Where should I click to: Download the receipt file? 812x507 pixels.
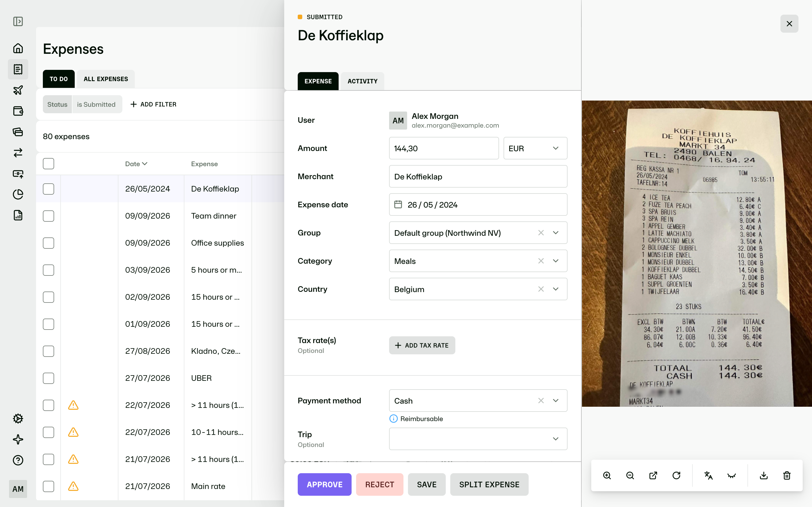(764, 475)
